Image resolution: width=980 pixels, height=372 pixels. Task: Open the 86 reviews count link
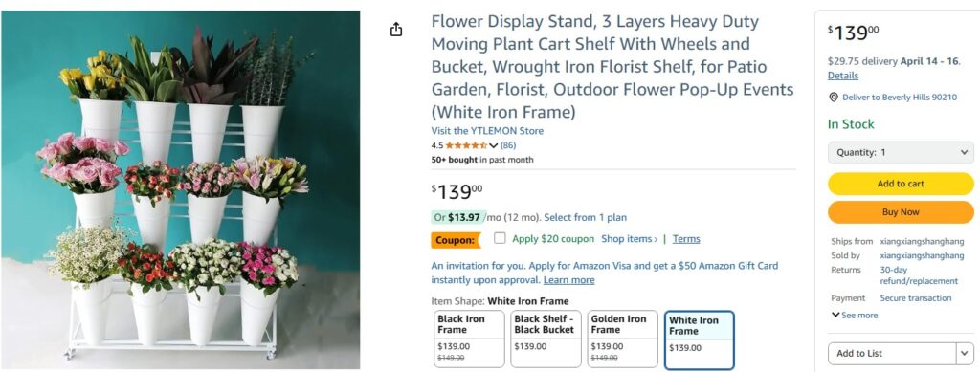[508, 145]
